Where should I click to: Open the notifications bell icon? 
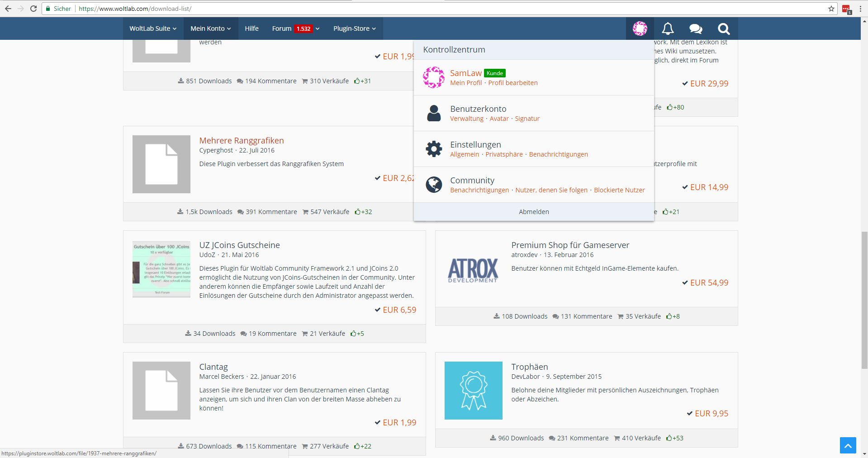coord(668,29)
